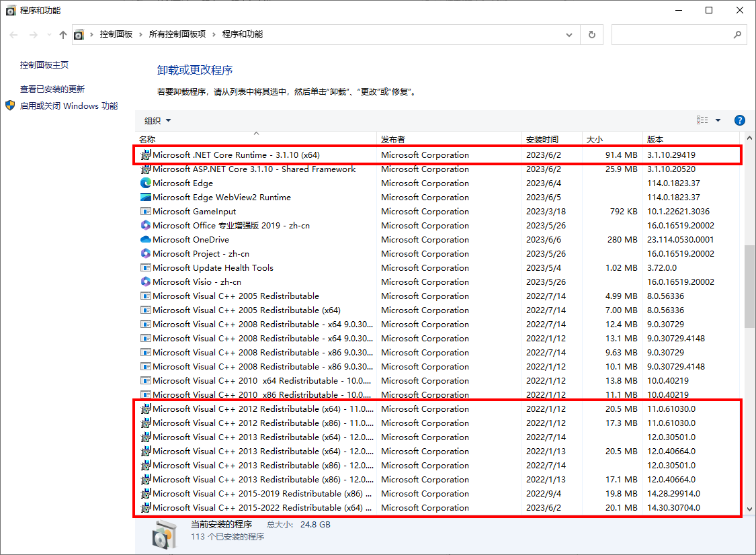
Task: Sort by the 名称 column header
Action: point(255,139)
